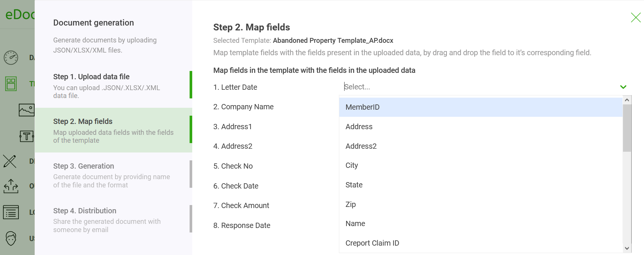Select the text box T icon
The image size is (644, 255).
tap(26, 136)
